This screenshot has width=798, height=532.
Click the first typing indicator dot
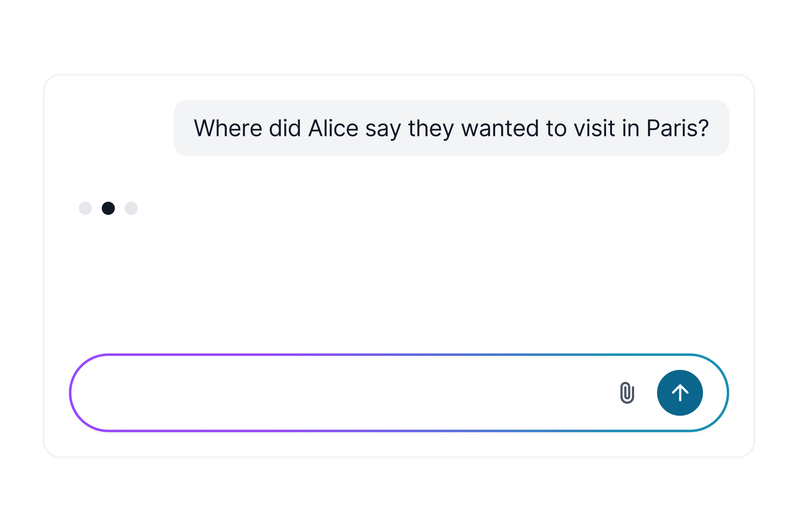(85, 208)
